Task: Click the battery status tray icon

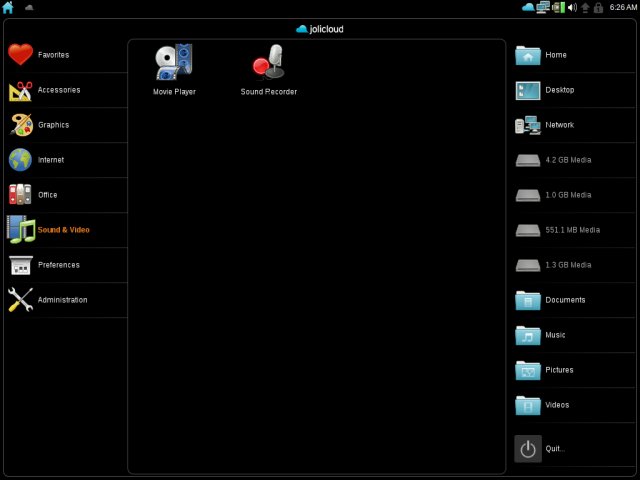Action: tap(558, 7)
